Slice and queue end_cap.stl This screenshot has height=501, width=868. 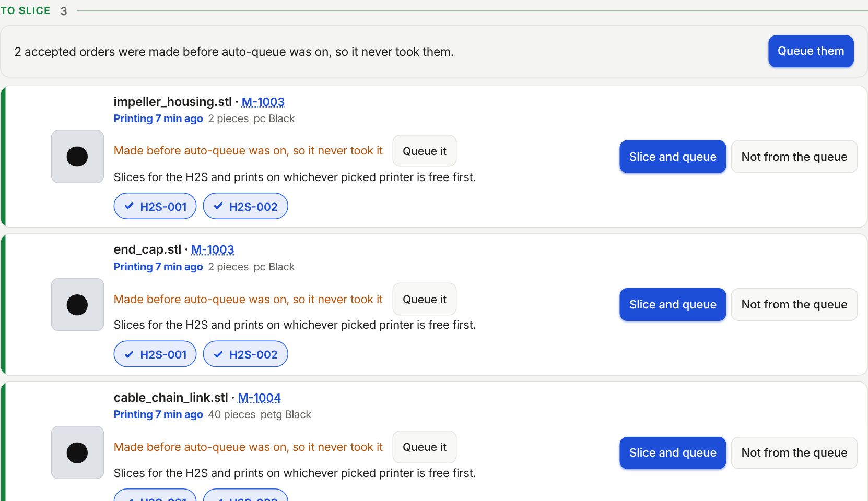coord(673,304)
